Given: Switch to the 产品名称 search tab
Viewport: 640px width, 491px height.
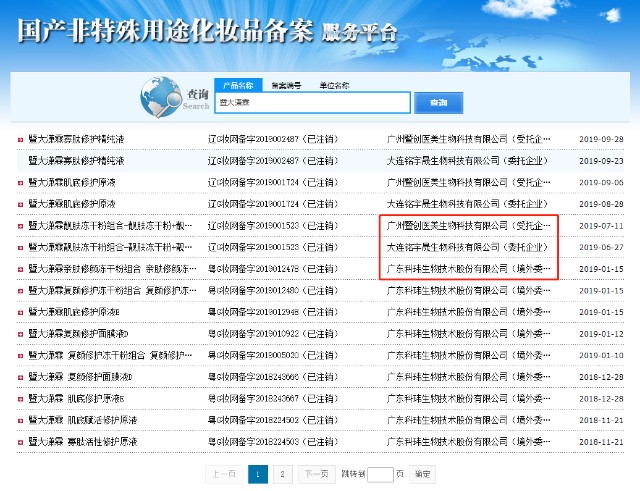Looking at the screenshot, I should pyautogui.click(x=238, y=85).
